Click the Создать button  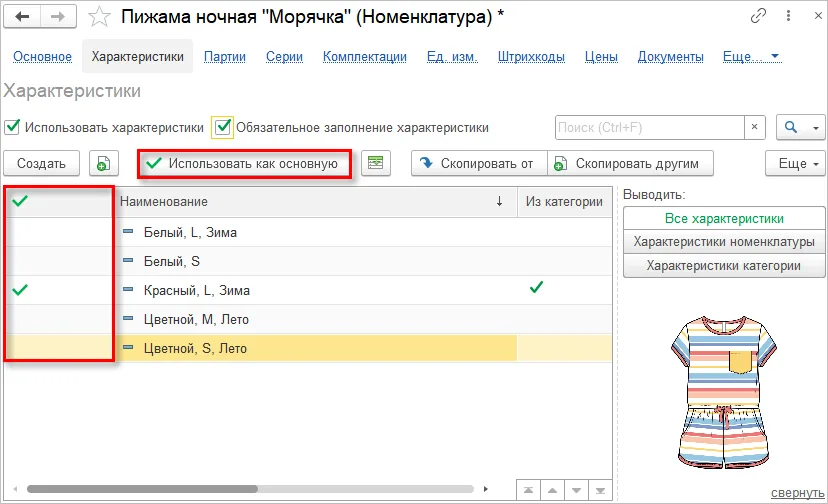41,163
